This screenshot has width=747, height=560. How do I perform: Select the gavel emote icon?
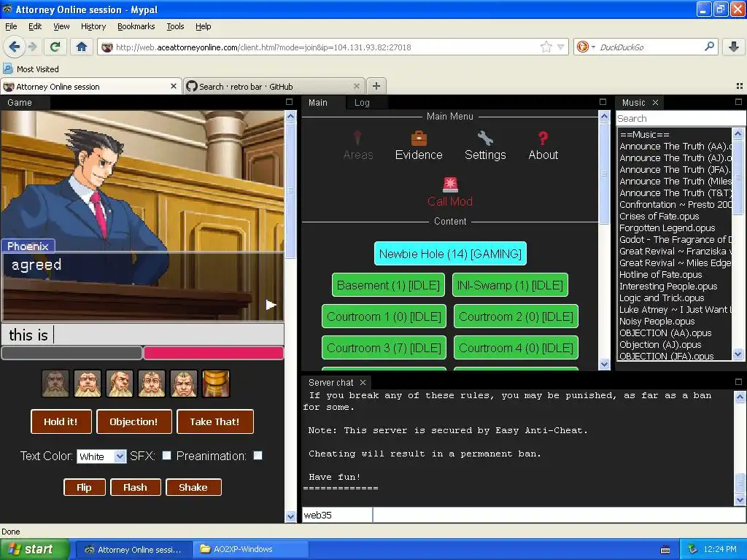pyautogui.click(x=216, y=384)
